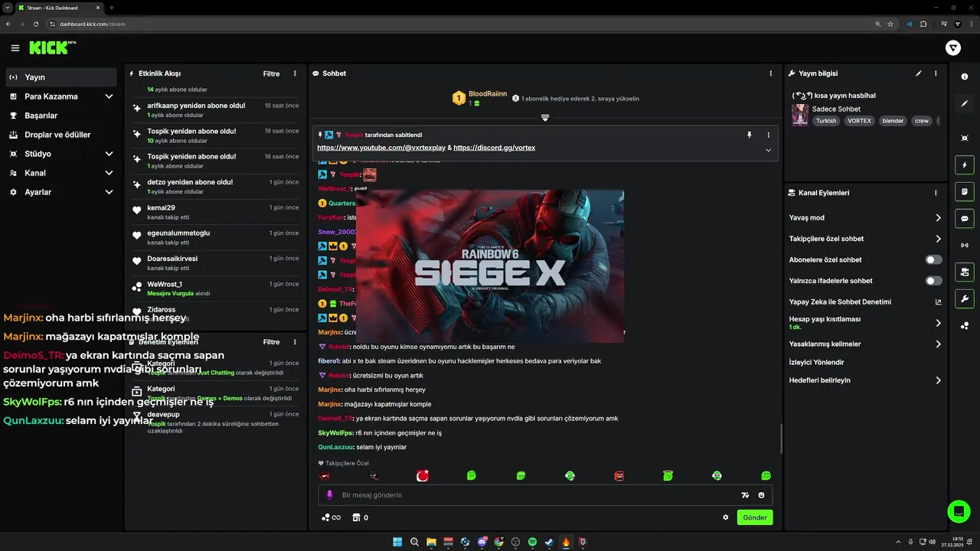The height and width of the screenshot is (551, 980).
Task: Click the chat bubble icon in the right sidebar
Action: [x=965, y=218]
